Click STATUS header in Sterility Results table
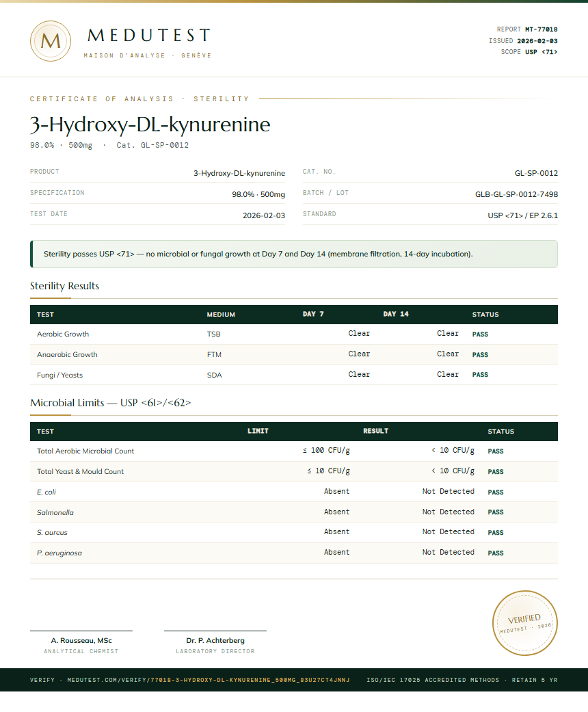588x712 pixels. (x=485, y=315)
